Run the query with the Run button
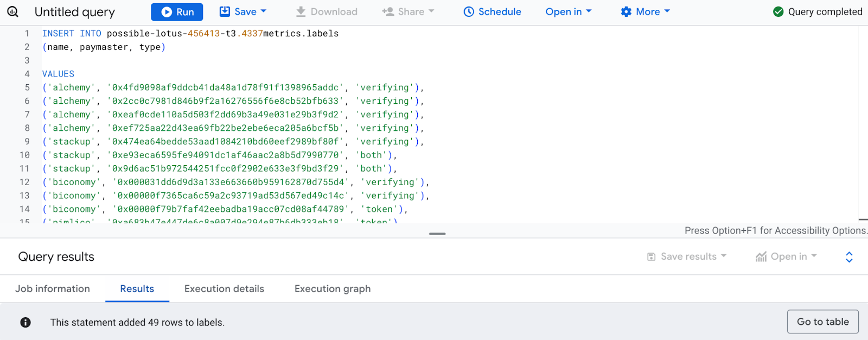Image resolution: width=868 pixels, height=340 pixels. click(177, 12)
